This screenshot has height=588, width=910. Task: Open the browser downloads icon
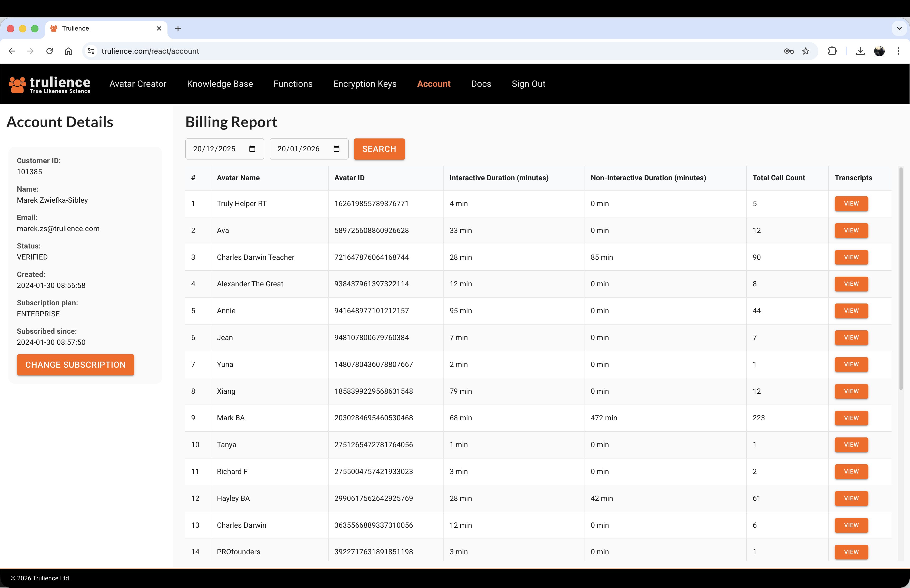[x=860, y=51]
